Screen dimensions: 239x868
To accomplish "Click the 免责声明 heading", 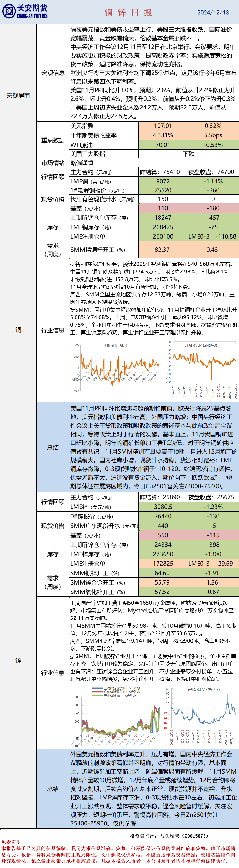I will [11, 842].
